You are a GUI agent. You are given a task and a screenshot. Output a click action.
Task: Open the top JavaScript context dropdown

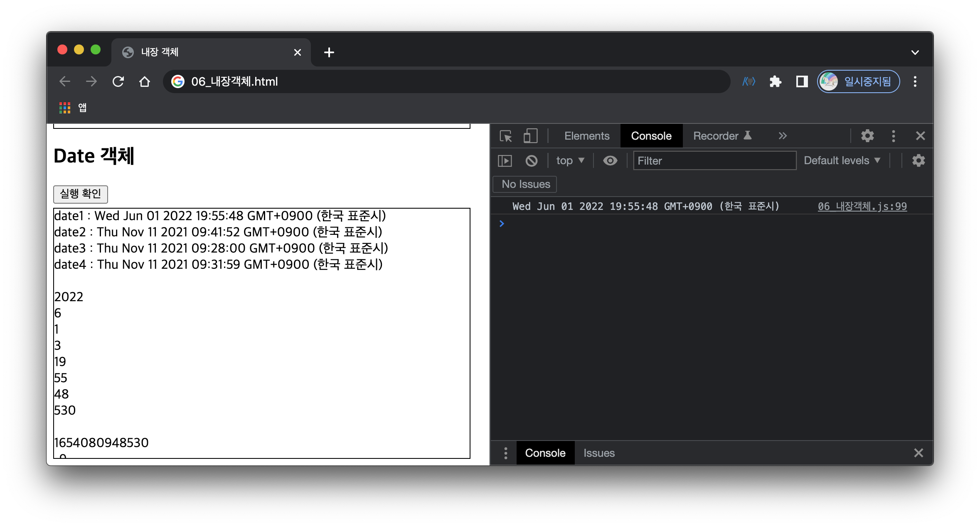tap(570, 160)
